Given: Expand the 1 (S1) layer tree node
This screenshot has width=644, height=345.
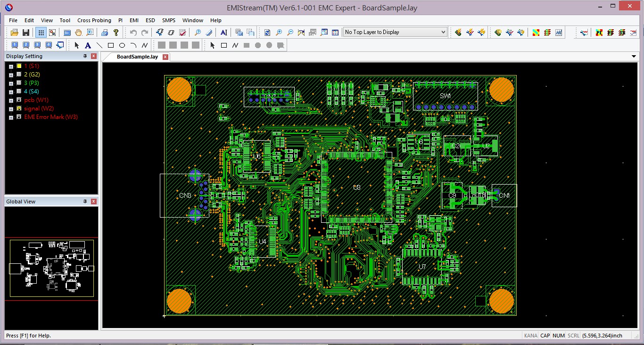Looking at the screenshot, I should (x=11, y=67).
